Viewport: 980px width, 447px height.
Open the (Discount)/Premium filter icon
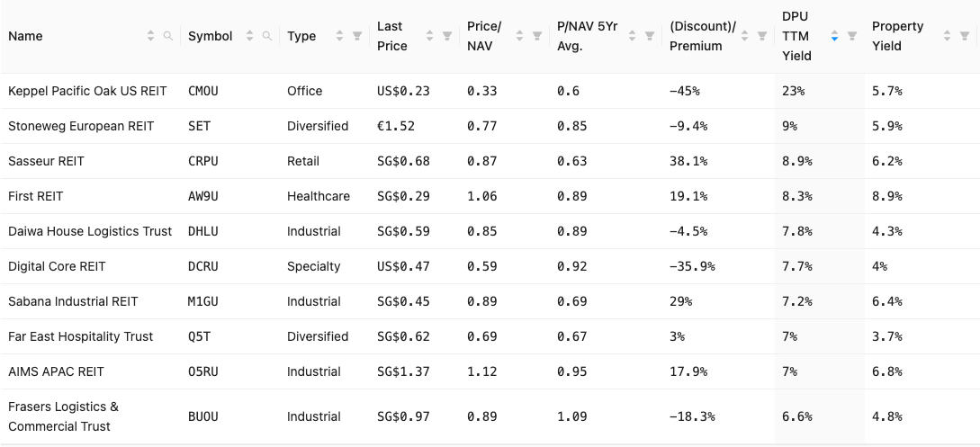762,36
